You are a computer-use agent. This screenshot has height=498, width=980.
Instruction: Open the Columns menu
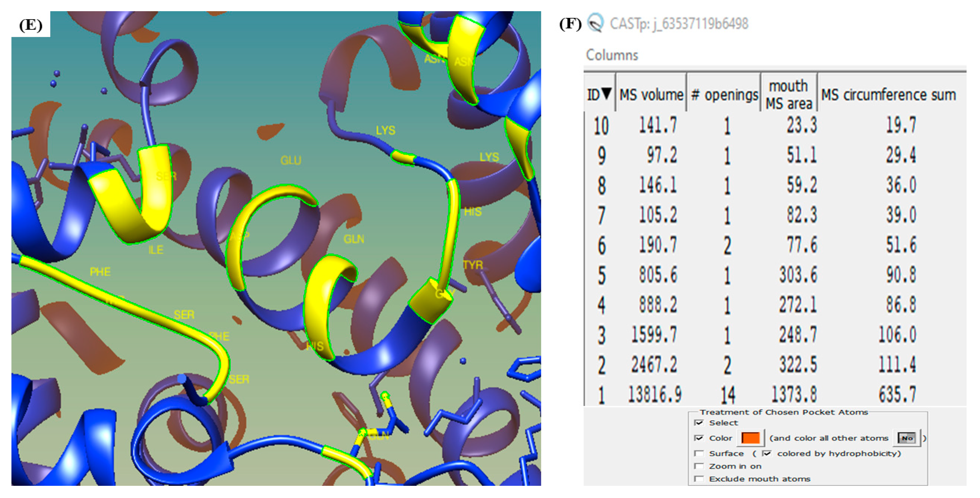(x=612, y=55)
